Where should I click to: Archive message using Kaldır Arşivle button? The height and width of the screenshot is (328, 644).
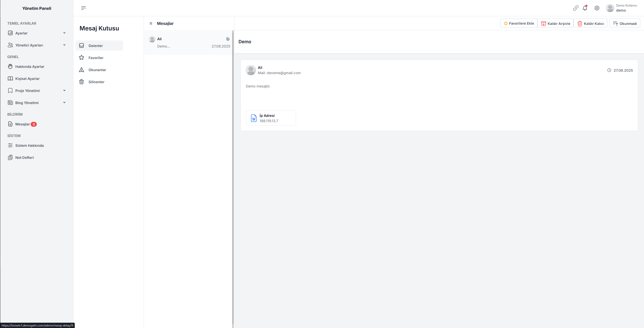[x=555, y=23]
